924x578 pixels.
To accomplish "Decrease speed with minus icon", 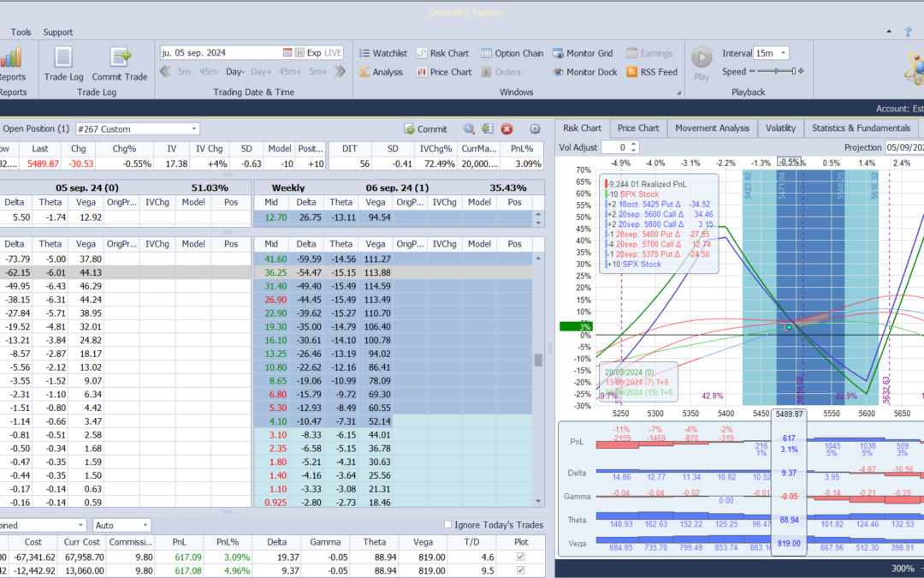I will [x=752, y=71].
